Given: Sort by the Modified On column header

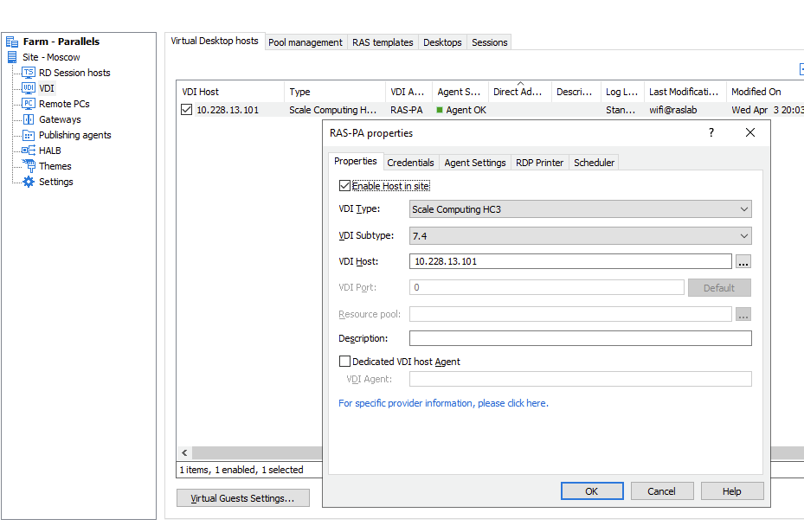Looking at the screenshot, I should [x=765, y=92].
